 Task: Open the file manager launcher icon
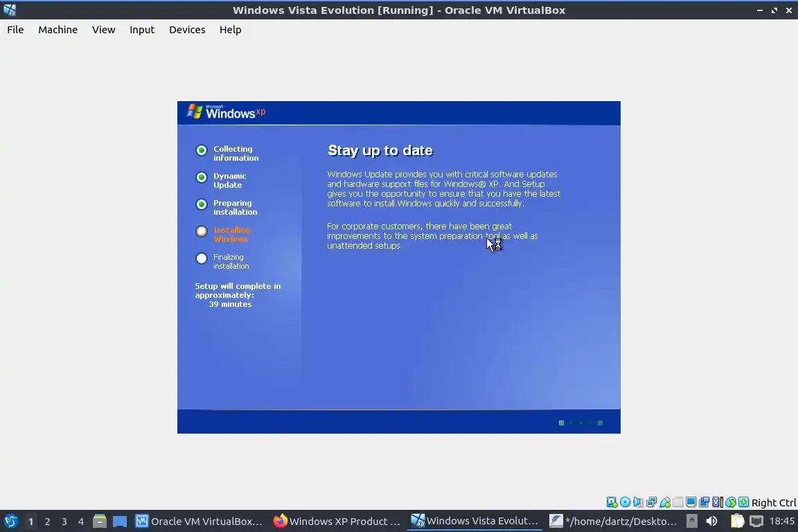point(100,521)
